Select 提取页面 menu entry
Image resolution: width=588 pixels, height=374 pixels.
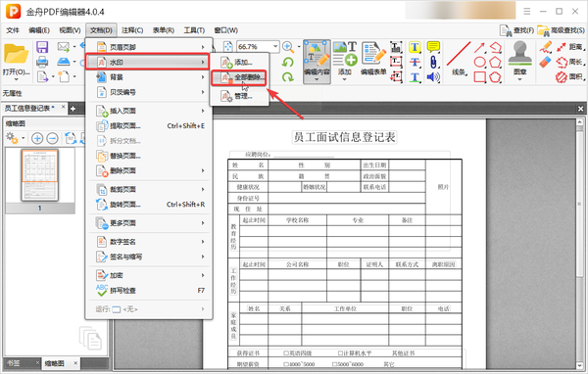(149, 126)
